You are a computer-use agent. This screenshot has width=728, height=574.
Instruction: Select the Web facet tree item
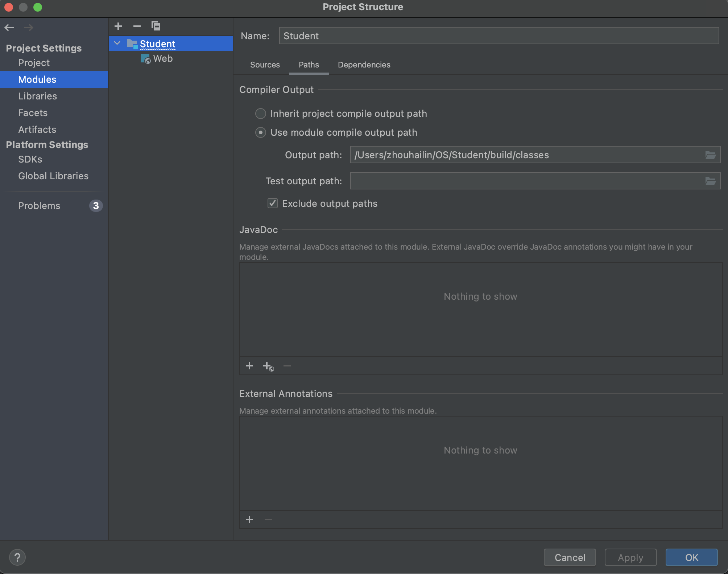coord(162,58)
